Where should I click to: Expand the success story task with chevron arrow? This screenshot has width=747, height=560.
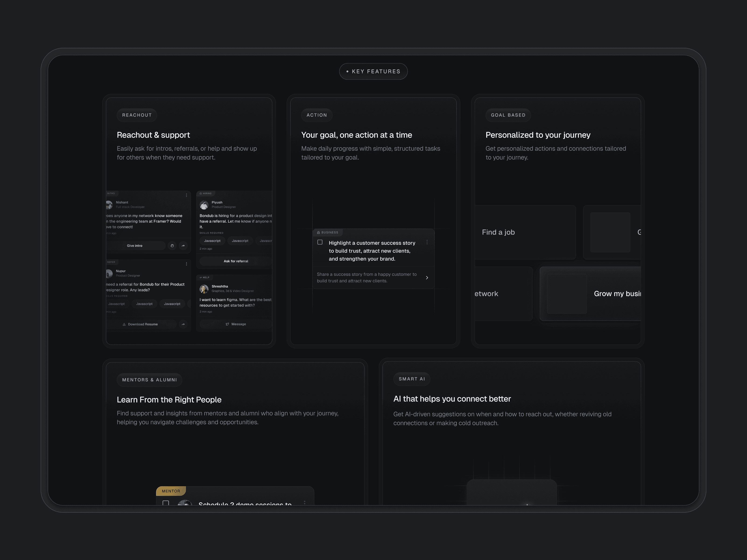pyautogui.click(x=427, y=278)
